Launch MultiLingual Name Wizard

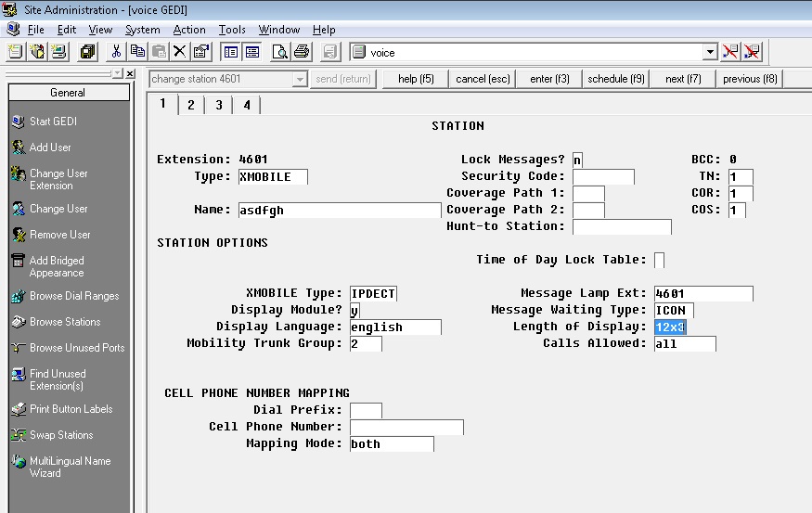click(x=61, y=467)
